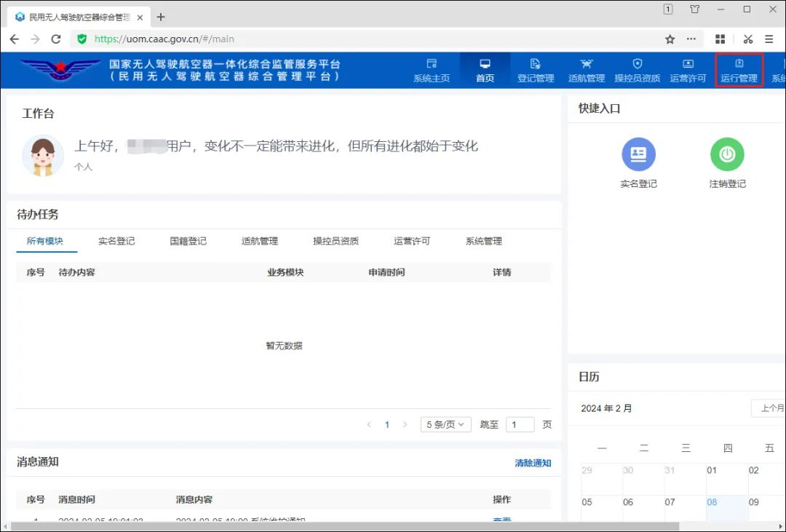Reload the page with the refresh button

(x=56, y=39)
